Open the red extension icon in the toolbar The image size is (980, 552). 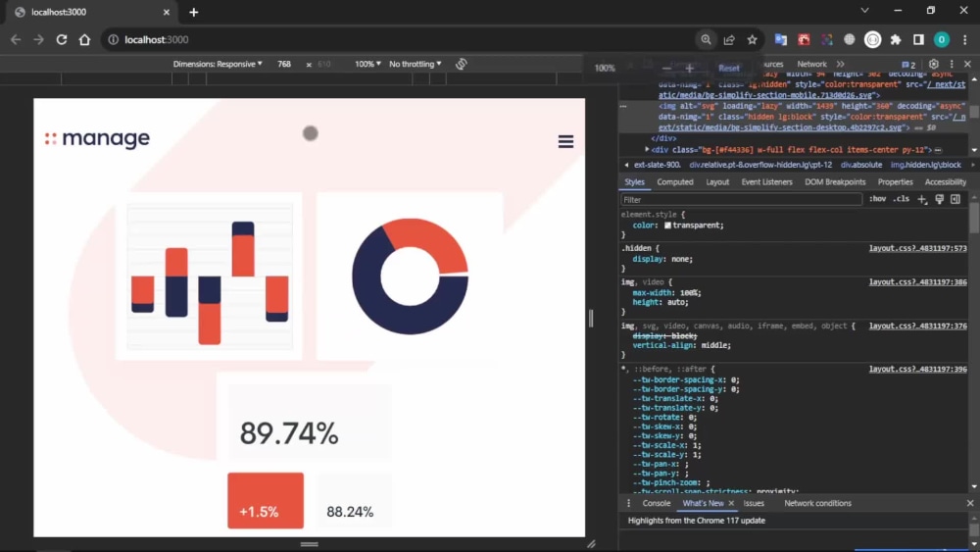(x=804, y=39)
